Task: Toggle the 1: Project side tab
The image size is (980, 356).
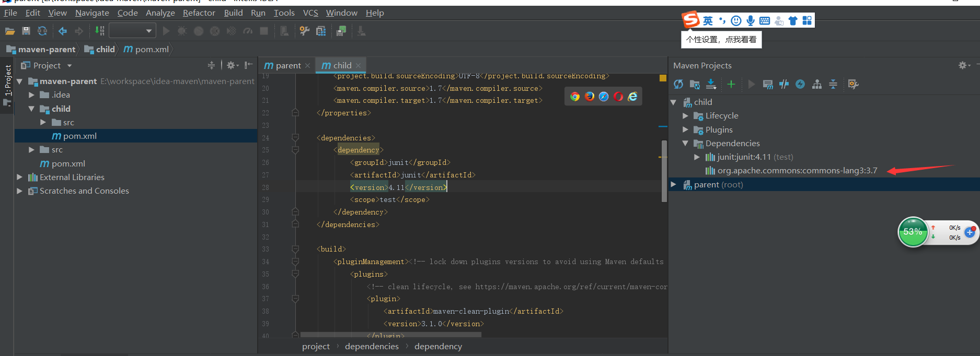Action: point(7,86)
